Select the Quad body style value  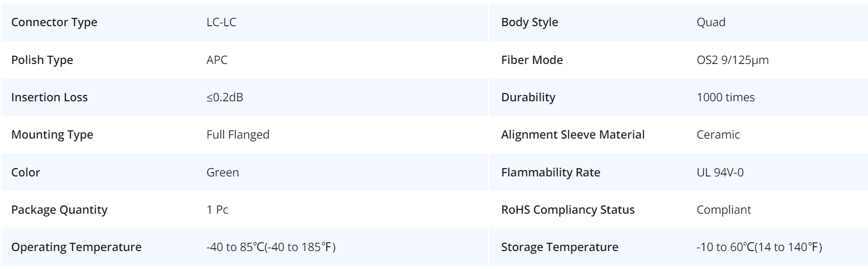pos(711,22)
